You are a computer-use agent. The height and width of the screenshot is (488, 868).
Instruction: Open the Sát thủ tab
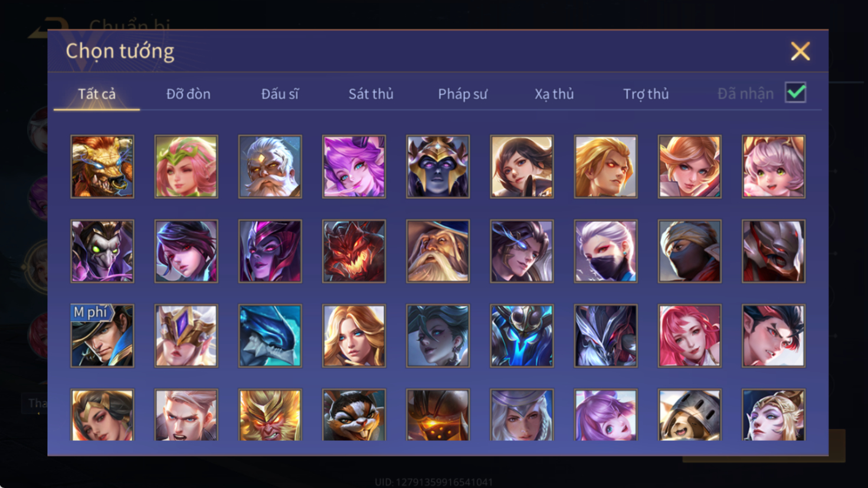[x=371, y=94]
